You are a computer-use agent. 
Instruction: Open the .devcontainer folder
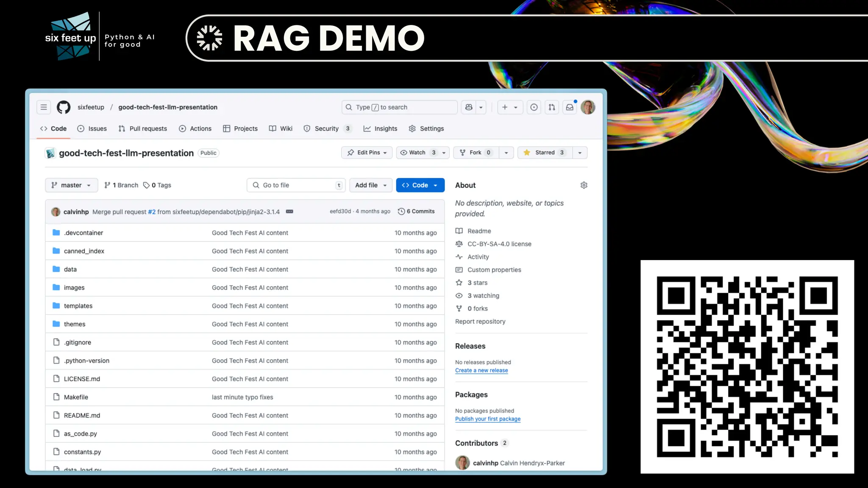pos(83,233)
